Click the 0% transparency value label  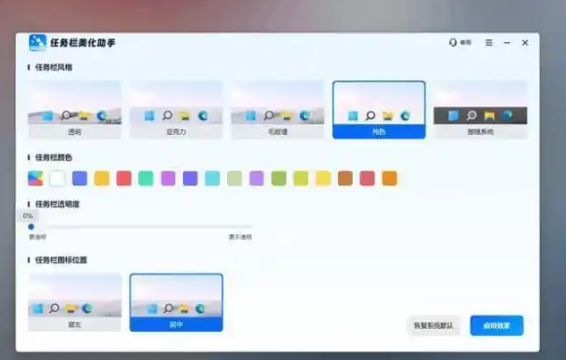click(x=28, y=216)
